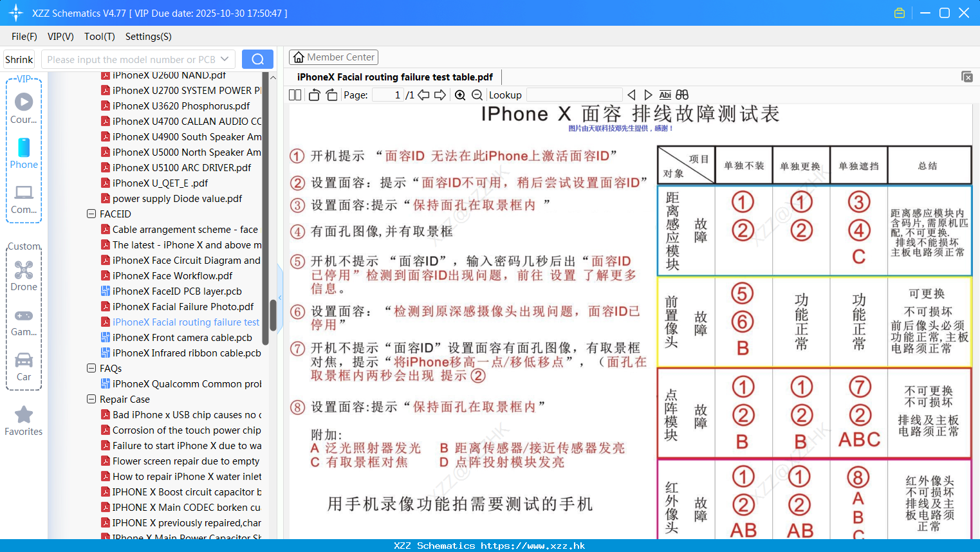Open iPhoneX Face Workflow.pdf
Viewport: 980px width, 552px height.
coord(167,275)
